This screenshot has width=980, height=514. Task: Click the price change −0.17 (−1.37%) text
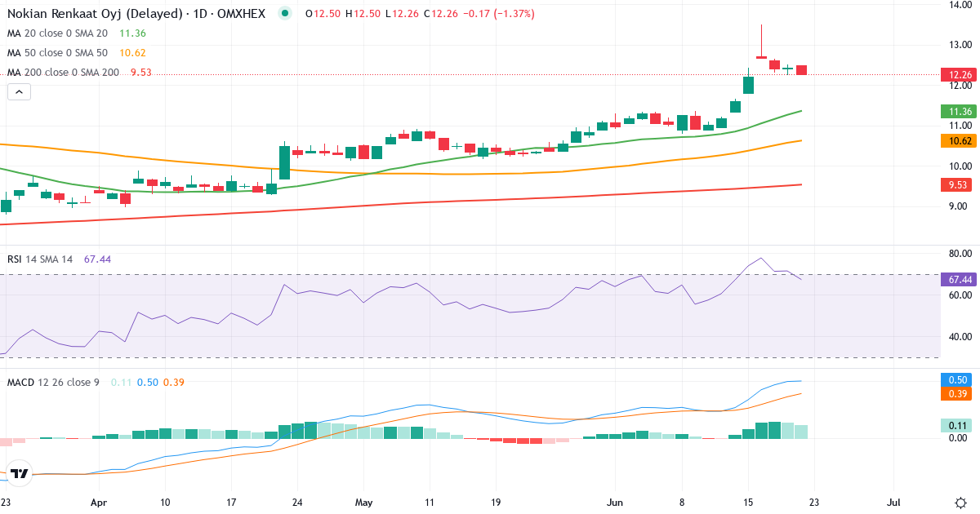tap(499, 14)
